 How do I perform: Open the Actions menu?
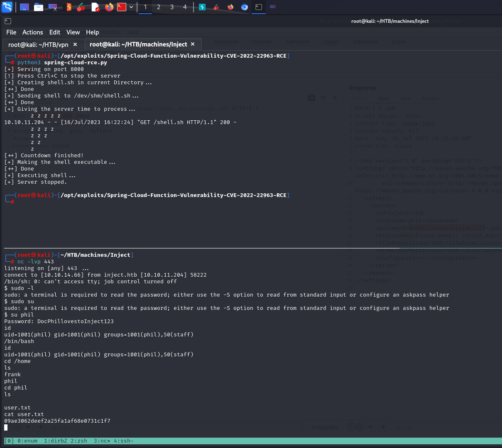[33, 32]
